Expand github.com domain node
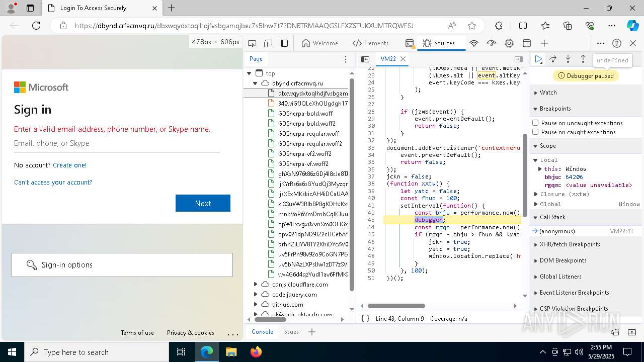644x362 pixels. (255, 305)
